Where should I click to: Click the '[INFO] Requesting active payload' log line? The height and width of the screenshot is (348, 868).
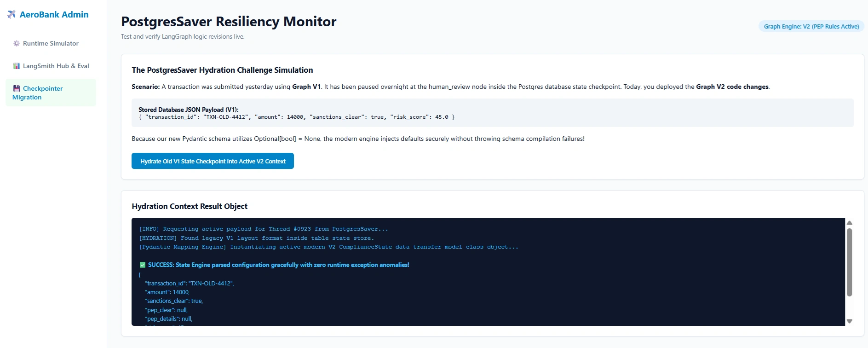click(x=264, y=229)
